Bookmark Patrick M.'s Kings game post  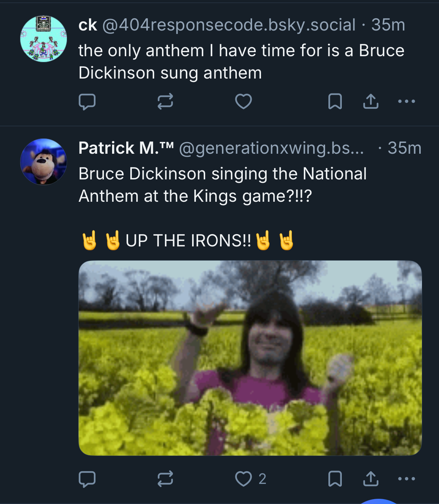coord(335,479)
